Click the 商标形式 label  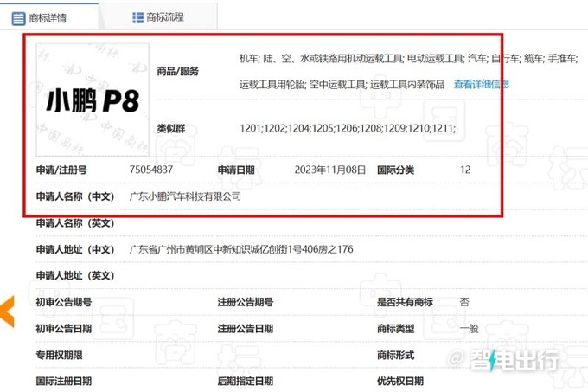(396, 356)
